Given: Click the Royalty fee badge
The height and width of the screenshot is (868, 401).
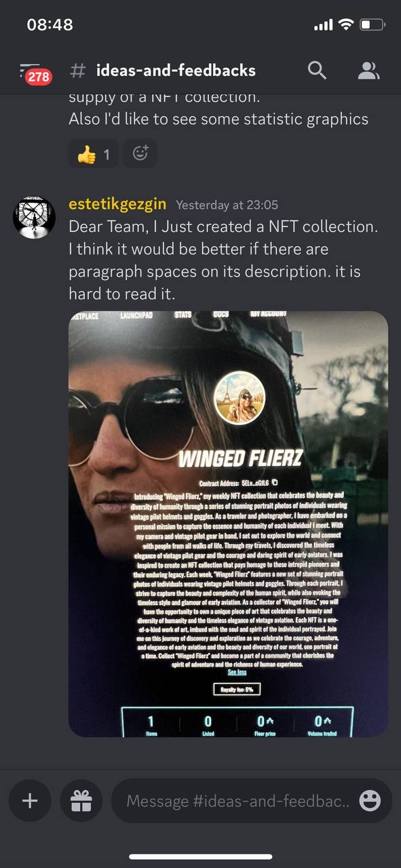Looking at the screenshot, I should click(x=237, y=690).
